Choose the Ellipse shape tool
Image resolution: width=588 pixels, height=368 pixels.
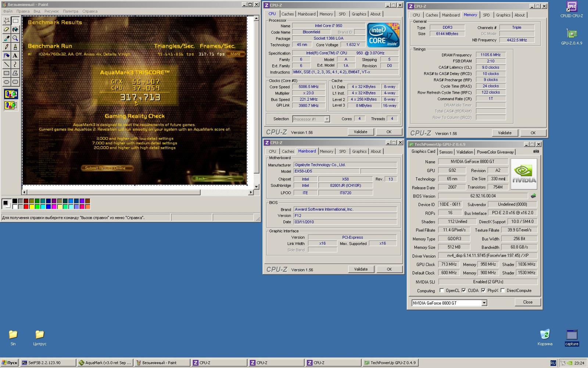[x=7, y=82]
